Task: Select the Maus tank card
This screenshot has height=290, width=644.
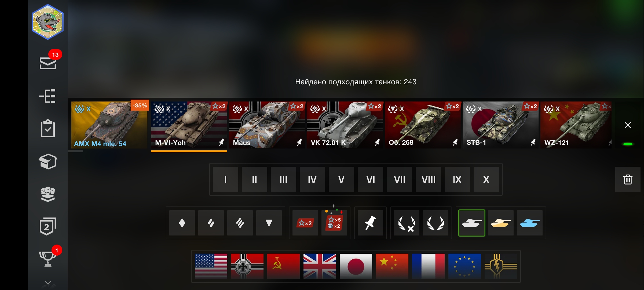Action: pos(267,125)
